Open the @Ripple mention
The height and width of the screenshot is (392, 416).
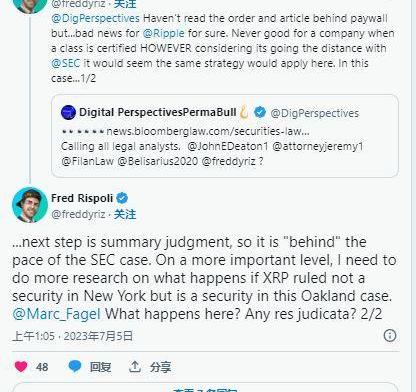coord(163,33)
